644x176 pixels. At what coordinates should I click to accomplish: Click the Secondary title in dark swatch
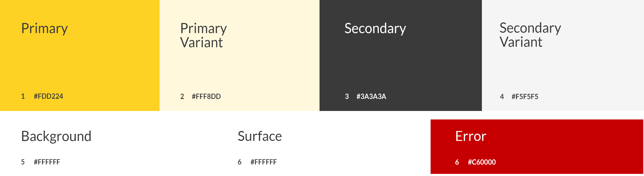(x=375, y=29)
